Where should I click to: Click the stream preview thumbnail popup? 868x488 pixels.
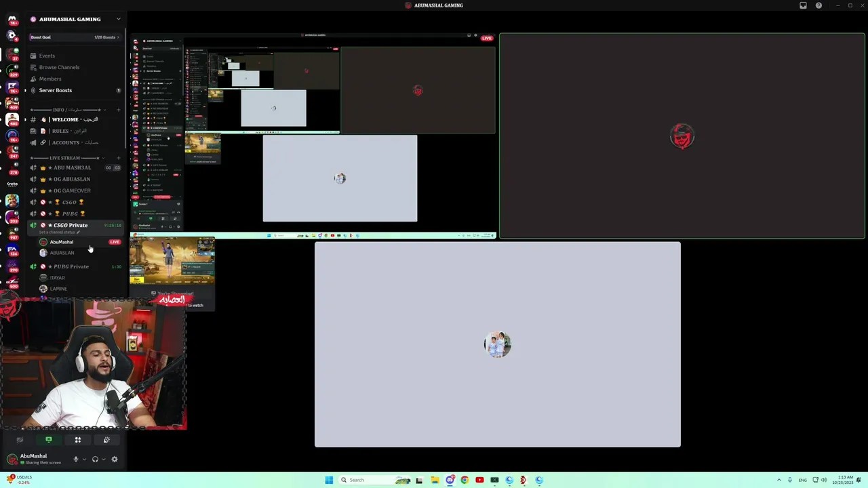pyautogui.click(x=172, y=272)
